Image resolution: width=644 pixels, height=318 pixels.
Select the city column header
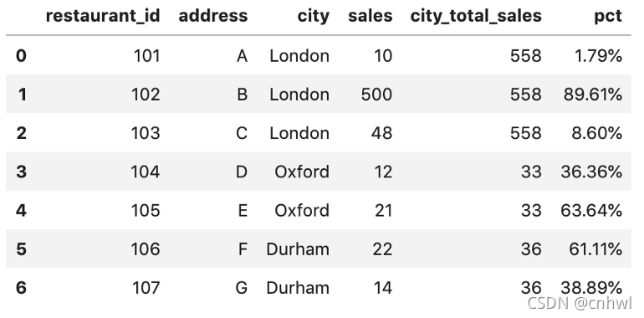(x=314, y=16)
